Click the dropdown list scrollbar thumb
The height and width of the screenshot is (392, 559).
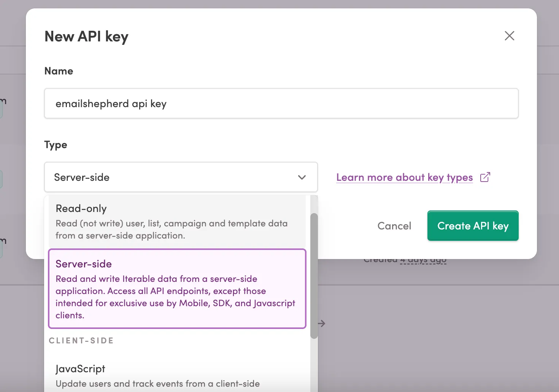point(314,276)
